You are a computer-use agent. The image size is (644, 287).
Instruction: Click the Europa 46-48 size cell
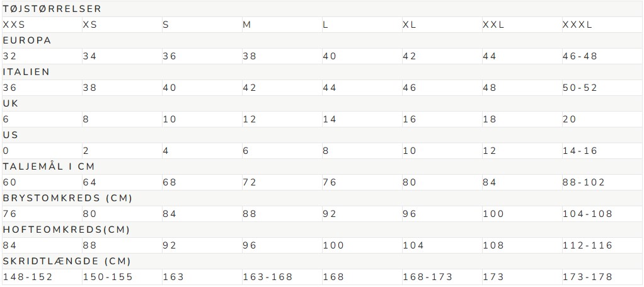point(580,56)
